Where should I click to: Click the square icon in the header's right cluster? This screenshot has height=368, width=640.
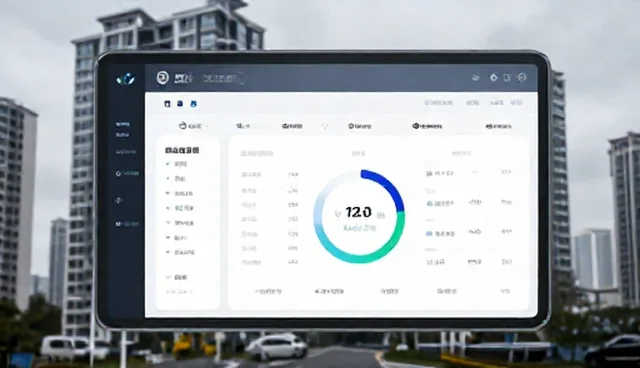point(507,78)
